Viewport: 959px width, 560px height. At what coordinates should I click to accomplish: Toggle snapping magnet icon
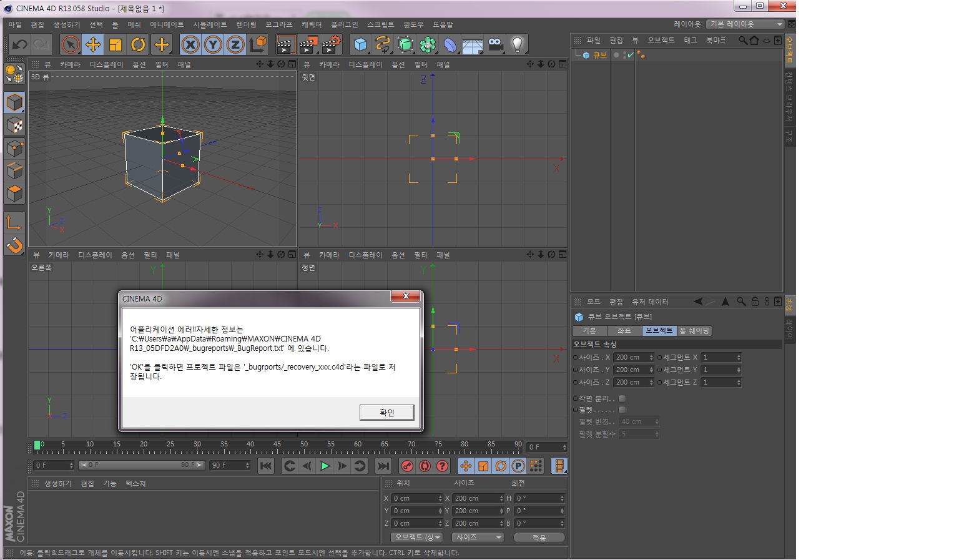(14, 245)
